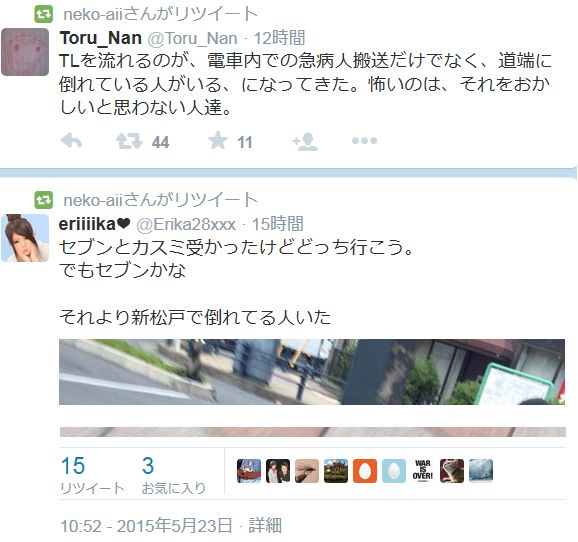Open the orange egg retweeter avatar

(x=365, y=471)
